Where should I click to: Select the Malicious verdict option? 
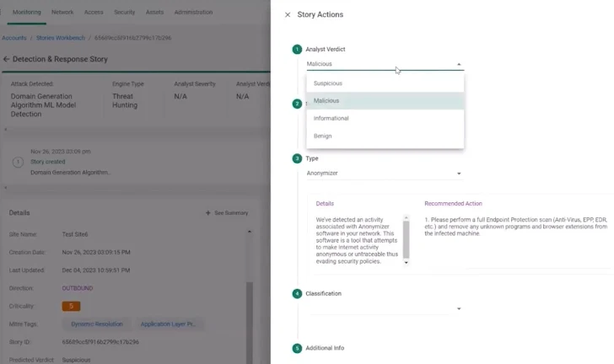coord(326,101)
